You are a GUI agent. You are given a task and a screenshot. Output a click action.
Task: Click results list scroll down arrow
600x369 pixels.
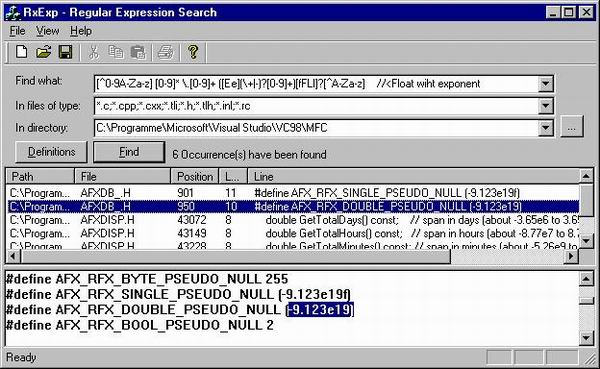586,241
